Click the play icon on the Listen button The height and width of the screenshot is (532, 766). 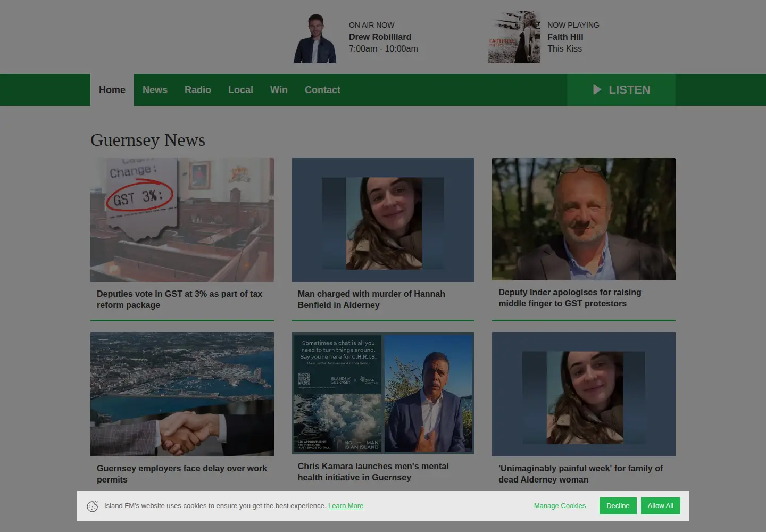click(x=597, y=90)
